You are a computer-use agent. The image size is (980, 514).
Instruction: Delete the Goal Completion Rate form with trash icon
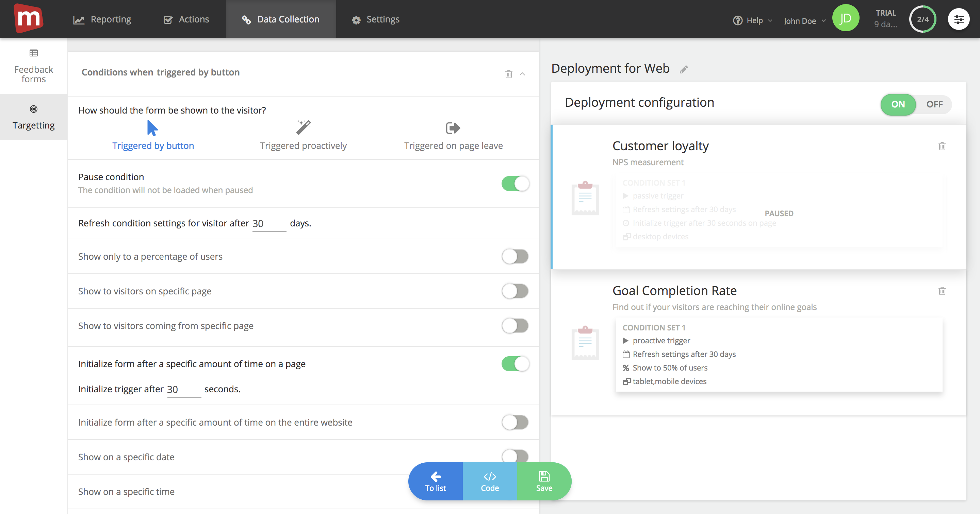click(942, 291)
